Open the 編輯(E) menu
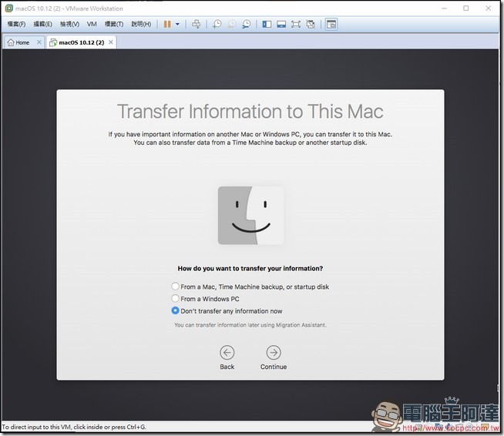 [x=42, y=24]
